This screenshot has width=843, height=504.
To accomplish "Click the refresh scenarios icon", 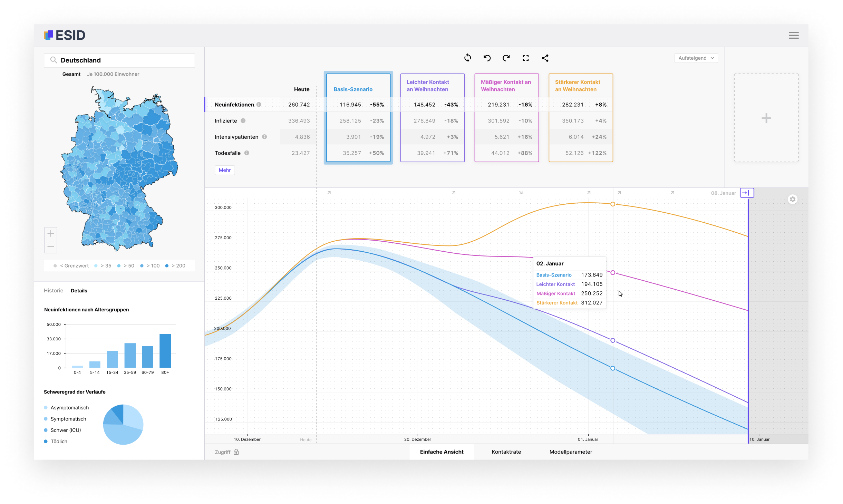I will (x=468, y=58).
